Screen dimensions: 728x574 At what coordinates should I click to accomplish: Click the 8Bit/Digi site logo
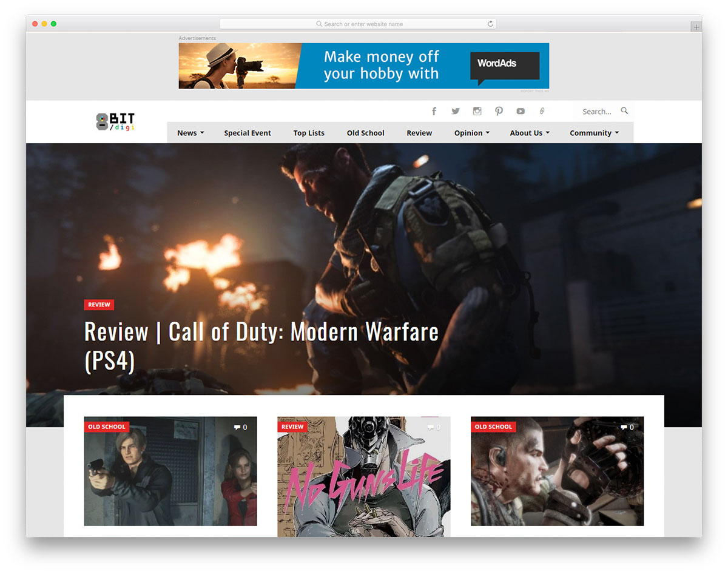point(115,121)
